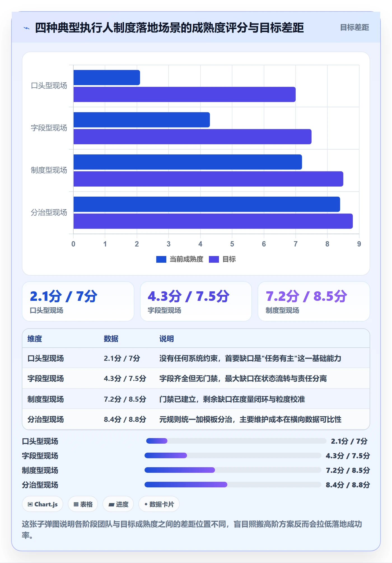
Task: Click the footer note starting 这张子弹图说明
Action: tap(192, 529)
